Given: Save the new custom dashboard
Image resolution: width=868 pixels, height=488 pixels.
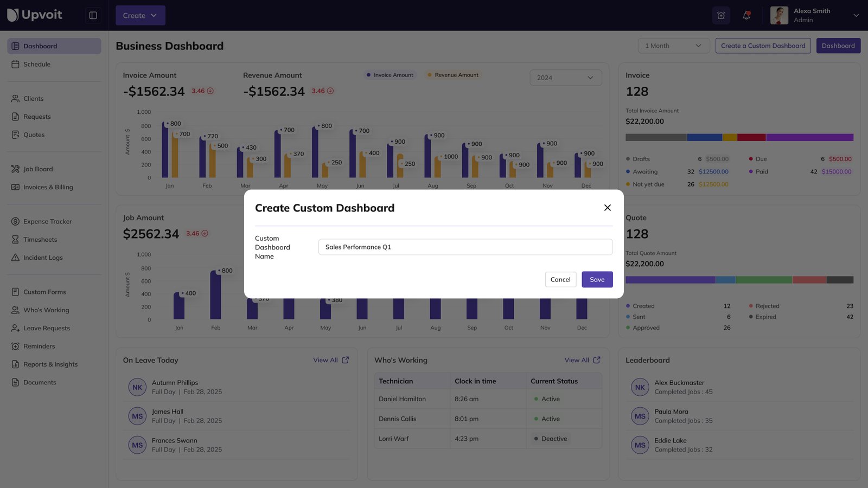Looking at the screenshot, I should tap(597, 279).
